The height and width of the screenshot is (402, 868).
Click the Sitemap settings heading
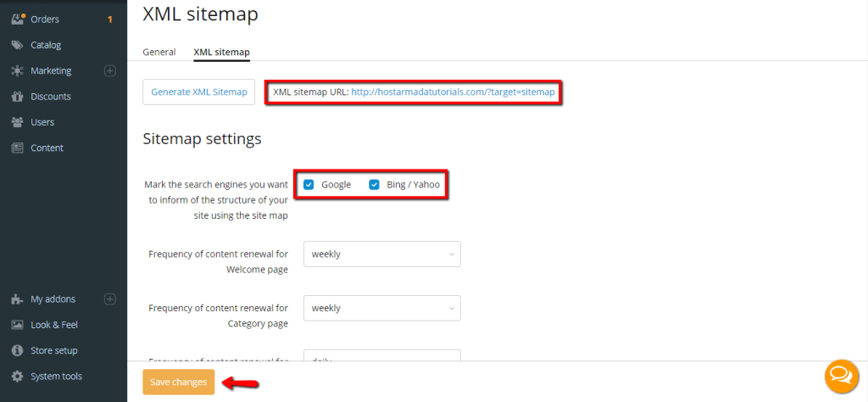tap(202, 139)
